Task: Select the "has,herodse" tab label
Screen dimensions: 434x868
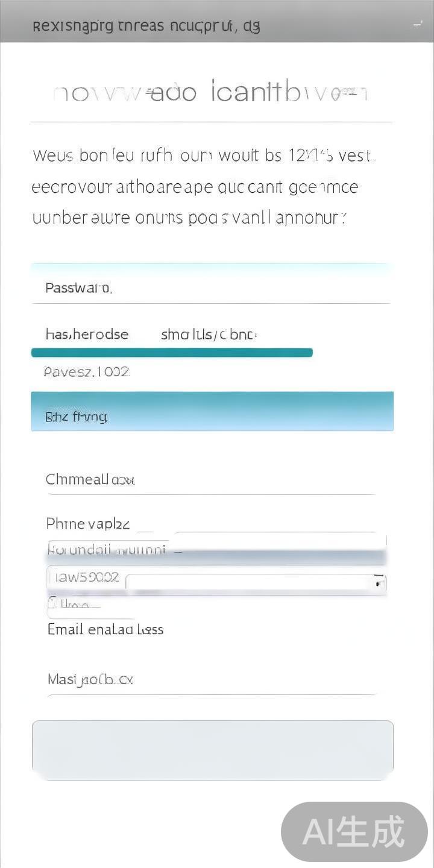Action: [87, 335]
